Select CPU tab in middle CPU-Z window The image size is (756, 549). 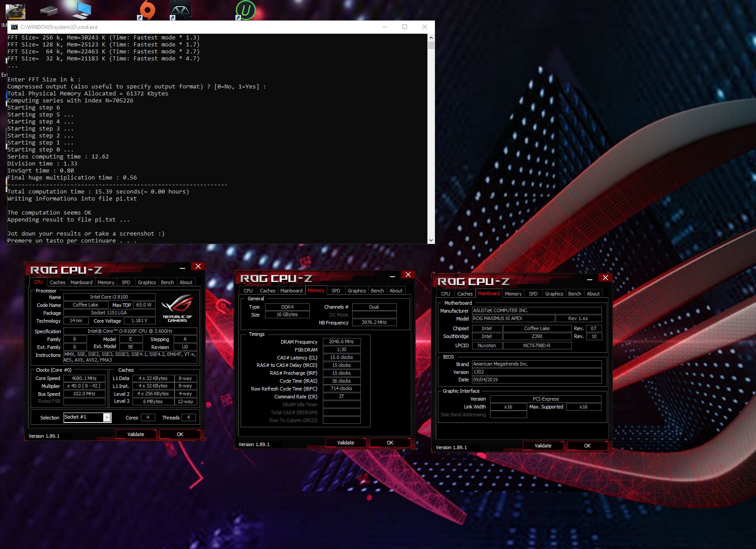click(x=248, y=291)
